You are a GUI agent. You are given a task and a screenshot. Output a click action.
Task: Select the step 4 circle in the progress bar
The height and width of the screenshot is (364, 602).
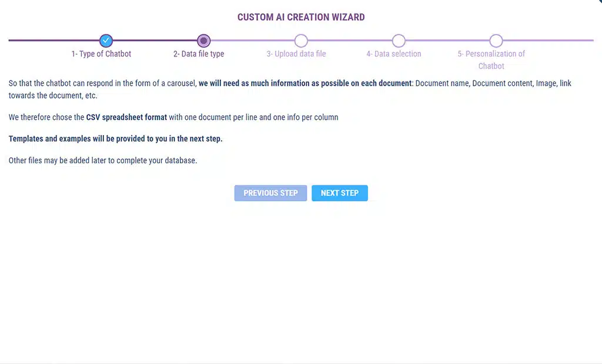pos(399,41)
